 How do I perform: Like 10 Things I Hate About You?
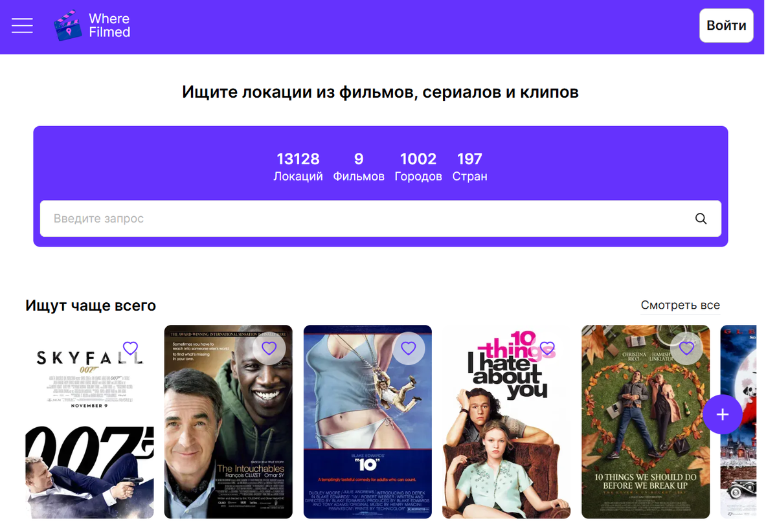[548, 348]
